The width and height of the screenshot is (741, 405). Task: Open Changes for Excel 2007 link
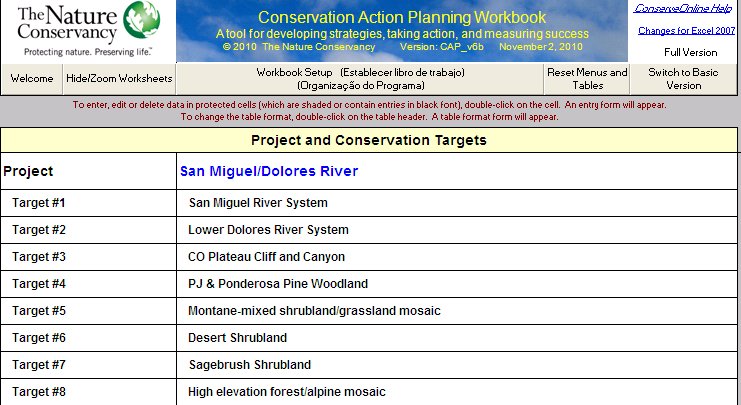(686, 31)
